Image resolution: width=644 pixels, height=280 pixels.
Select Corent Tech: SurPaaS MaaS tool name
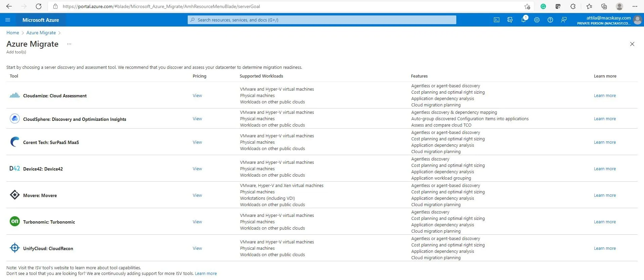tap(51, 142)
